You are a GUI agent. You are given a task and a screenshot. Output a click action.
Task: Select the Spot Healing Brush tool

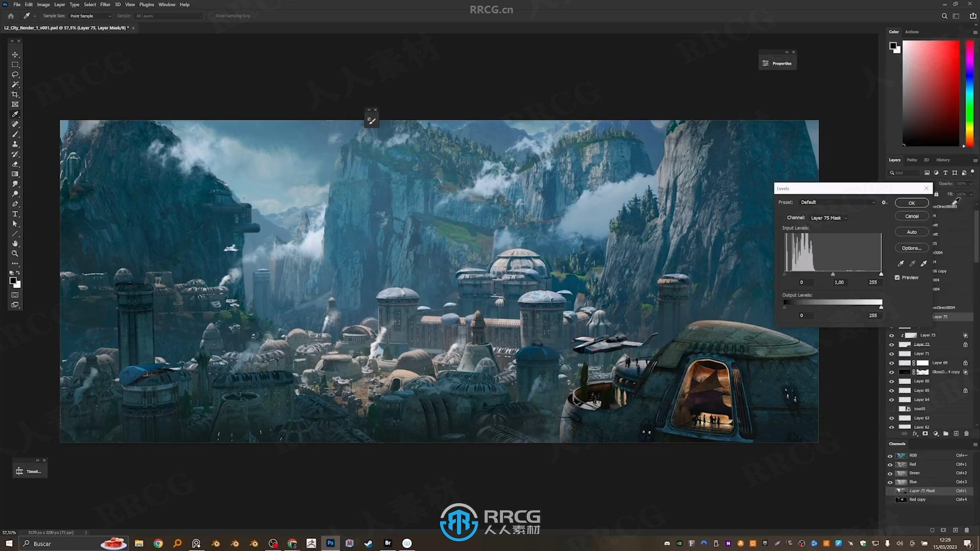(15, 124)
